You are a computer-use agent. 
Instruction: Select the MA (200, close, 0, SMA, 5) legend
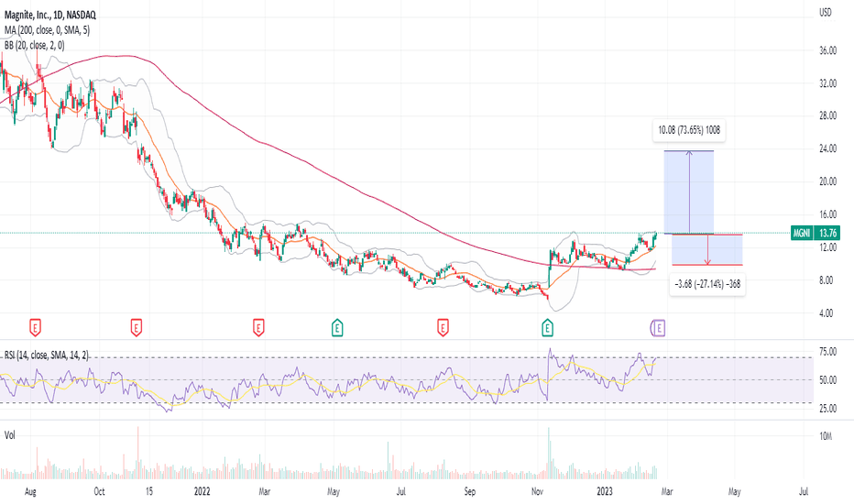click(x=48, y=30)
